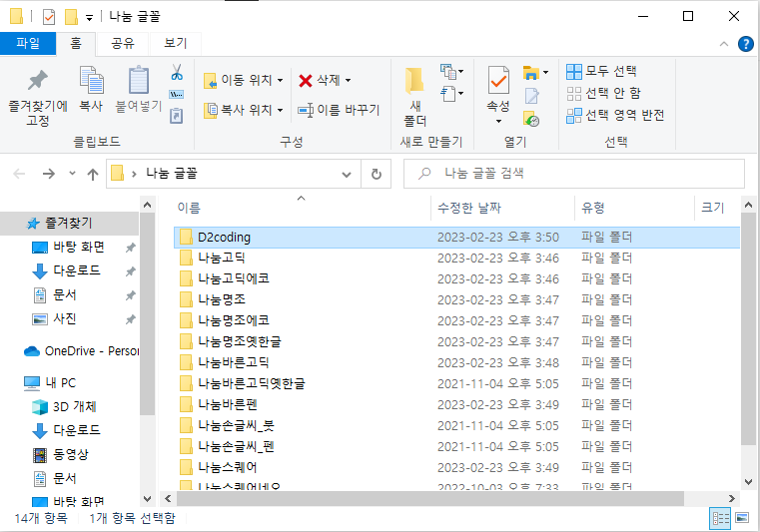Open Properties (속성) checkmark icon
Image resolution: width=760 pixels, height=532 pixels.
click(498, 81)
